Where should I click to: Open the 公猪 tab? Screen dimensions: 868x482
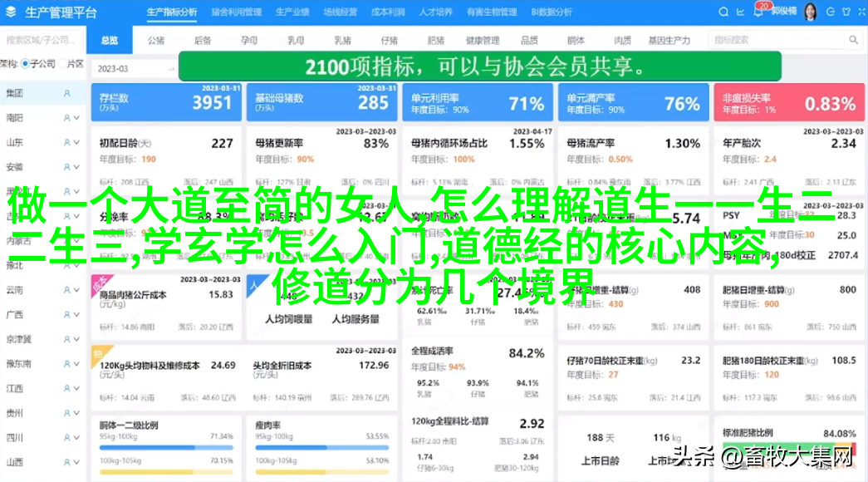coord(155,40)
